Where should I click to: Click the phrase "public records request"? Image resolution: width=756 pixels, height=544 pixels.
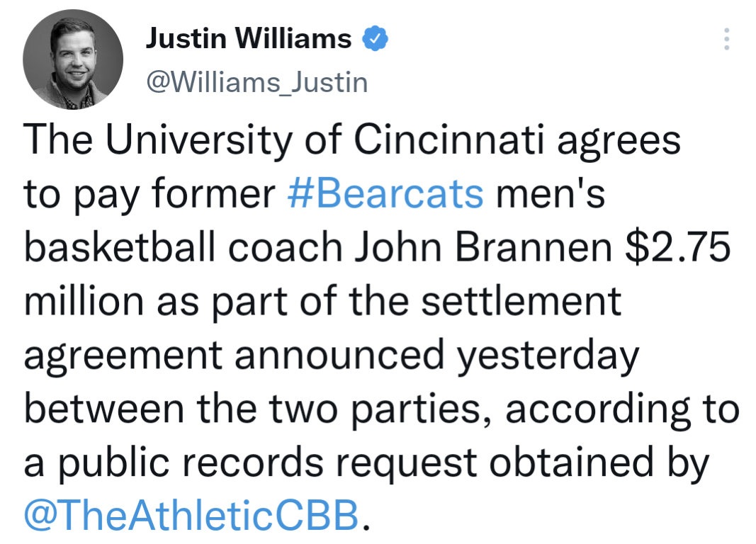coord(268,463)
